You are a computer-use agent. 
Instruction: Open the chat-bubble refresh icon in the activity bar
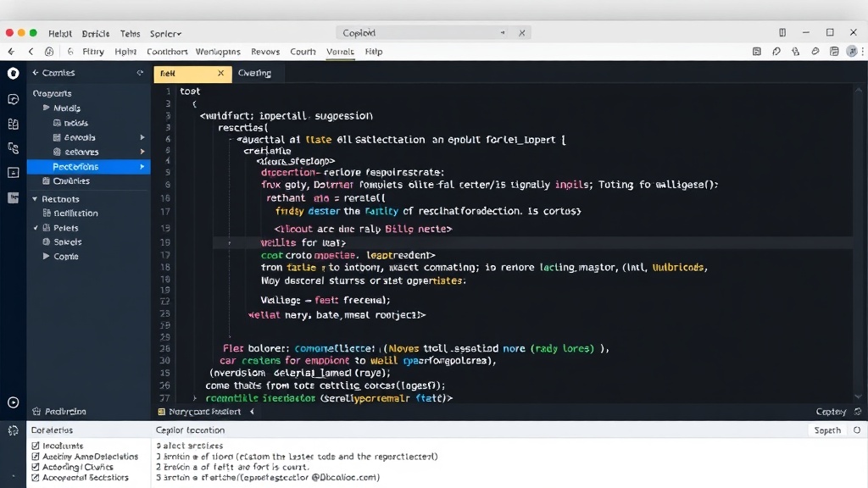point(14,99)
